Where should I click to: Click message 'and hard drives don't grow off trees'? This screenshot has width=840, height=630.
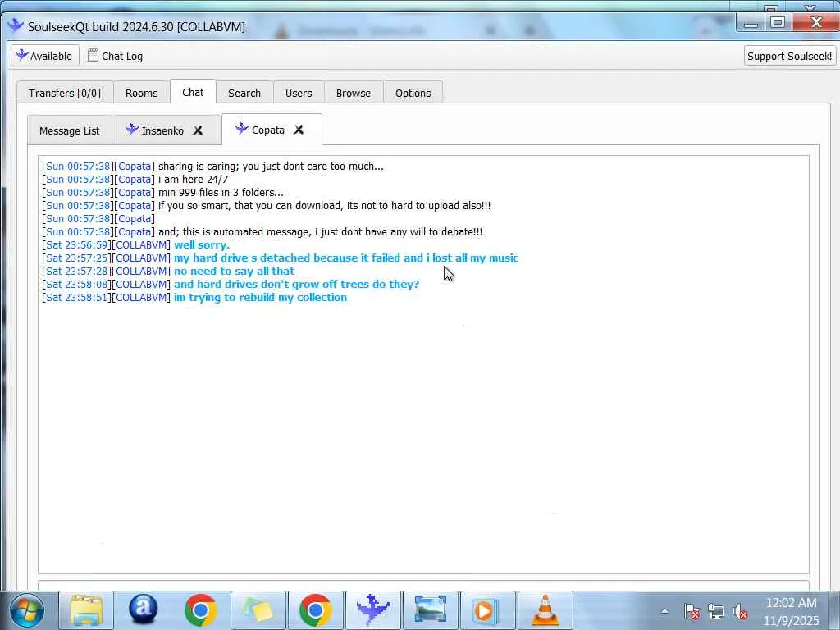pos(296,285)
